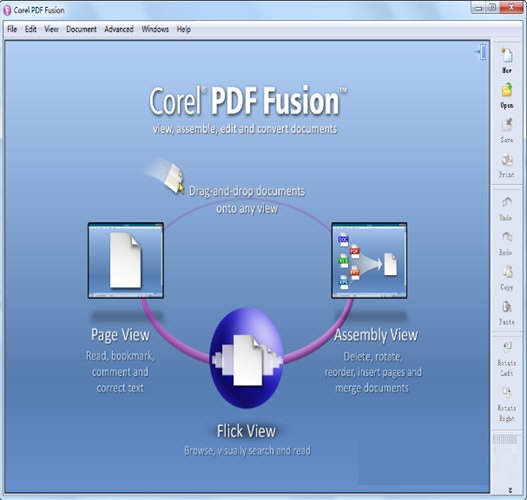The height and width of the screenshot is (500, 527).
Task: Click the Page View label
Action: [x=120, y=335]
